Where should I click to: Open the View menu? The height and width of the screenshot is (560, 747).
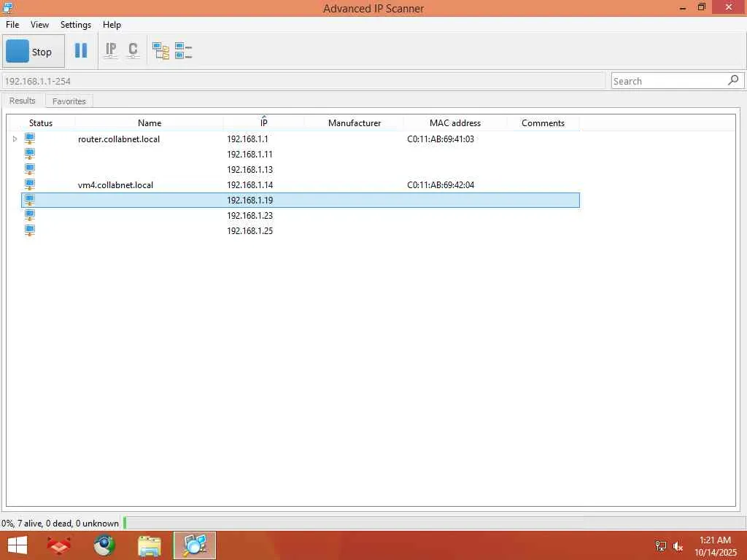39,25
